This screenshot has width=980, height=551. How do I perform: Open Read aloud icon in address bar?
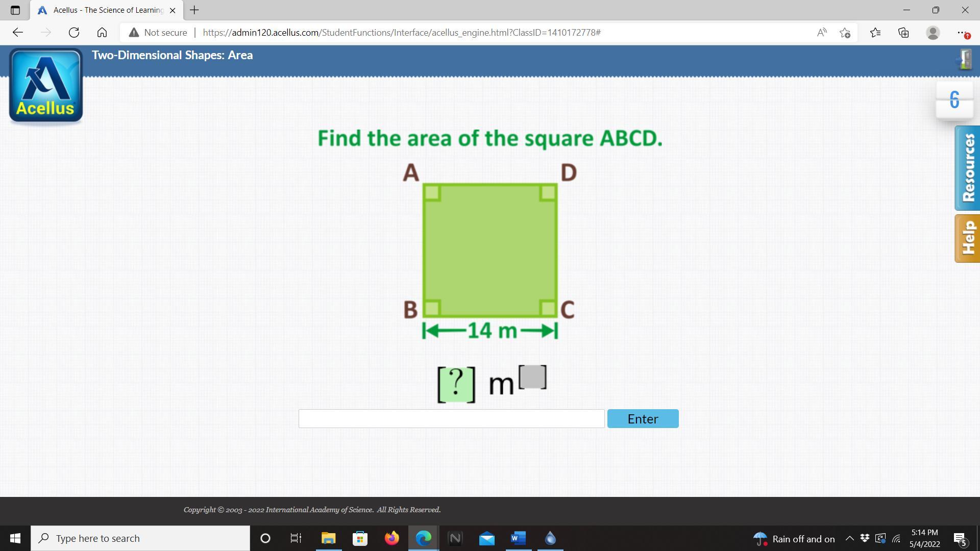point(821,33)
